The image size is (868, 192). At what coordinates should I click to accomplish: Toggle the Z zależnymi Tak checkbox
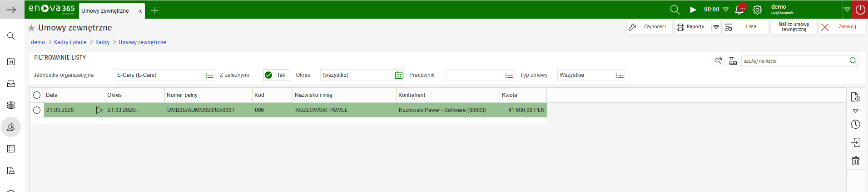[269, 76]
